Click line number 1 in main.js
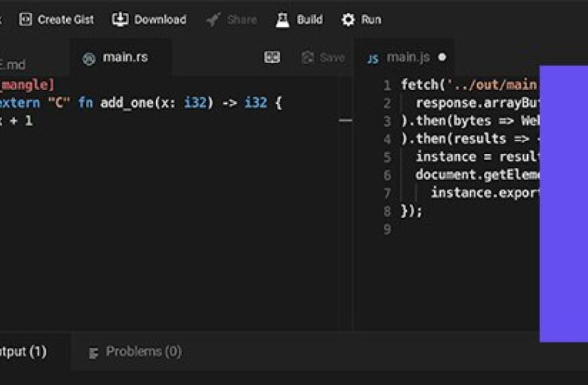Image resolution: width=588 pixels, height=385 pixels. tap(387, 86)
